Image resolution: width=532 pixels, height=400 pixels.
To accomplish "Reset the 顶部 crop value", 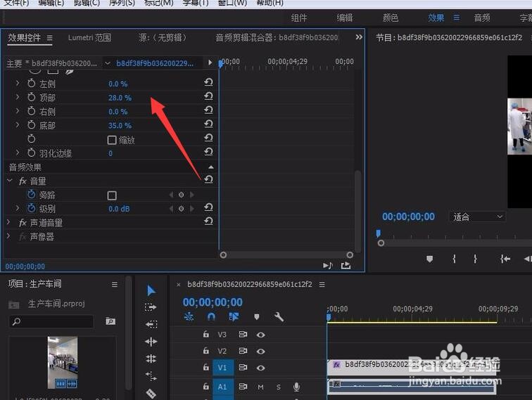I will click(209, 96).
